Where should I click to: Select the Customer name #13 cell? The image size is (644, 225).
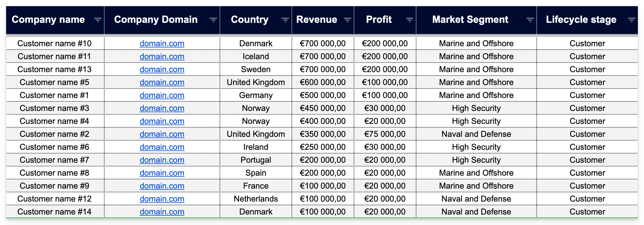click(54, 69)
